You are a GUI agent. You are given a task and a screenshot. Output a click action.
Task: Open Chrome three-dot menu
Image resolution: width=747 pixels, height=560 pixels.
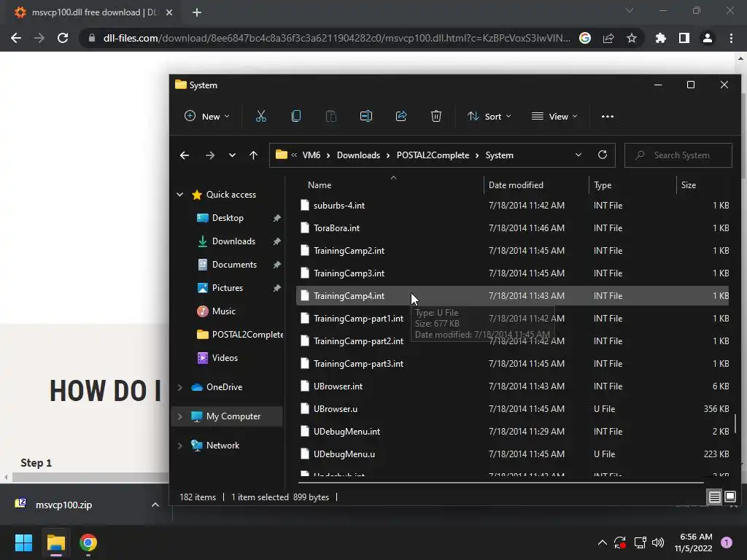[731, 38]
